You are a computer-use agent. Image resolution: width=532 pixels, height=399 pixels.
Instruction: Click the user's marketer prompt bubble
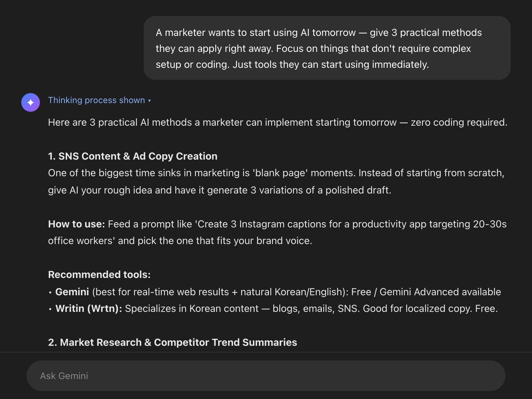pos(327,48)
